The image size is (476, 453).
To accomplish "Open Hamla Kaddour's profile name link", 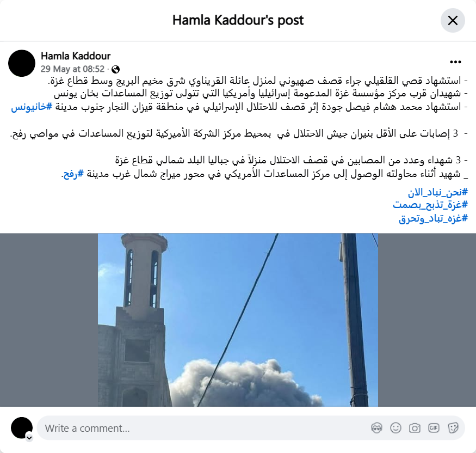I will (x=76, y=56).
